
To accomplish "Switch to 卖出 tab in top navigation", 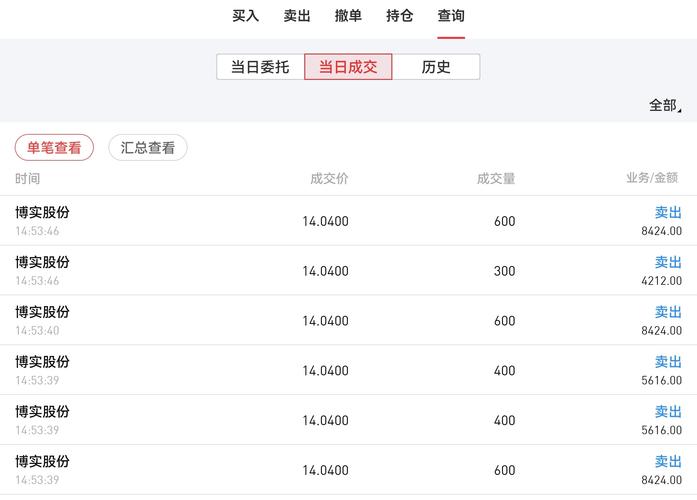I will [x=297, y=16].
